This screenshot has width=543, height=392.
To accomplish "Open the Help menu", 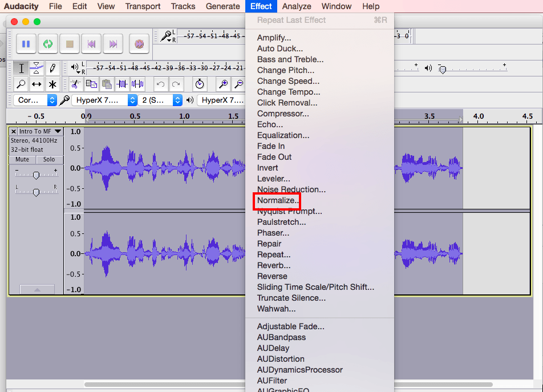I will 371,6.
